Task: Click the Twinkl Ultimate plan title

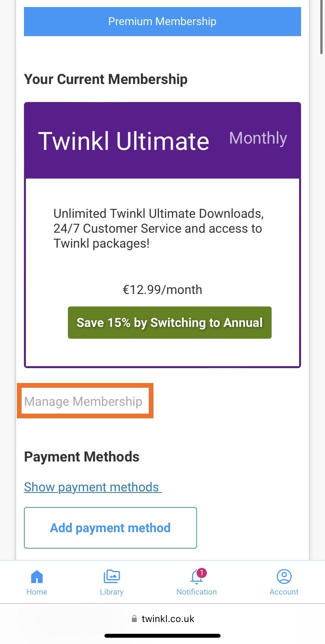Action: coord(124,141)
